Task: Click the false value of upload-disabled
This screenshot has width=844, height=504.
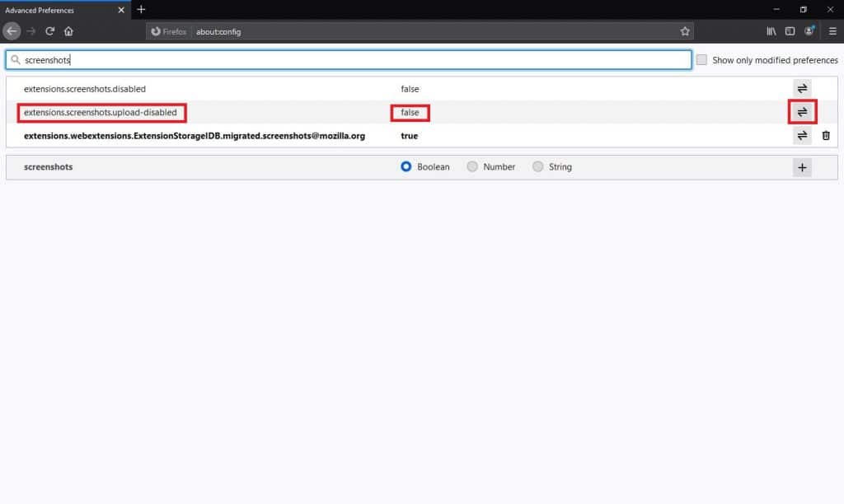Action: [410, 113]
